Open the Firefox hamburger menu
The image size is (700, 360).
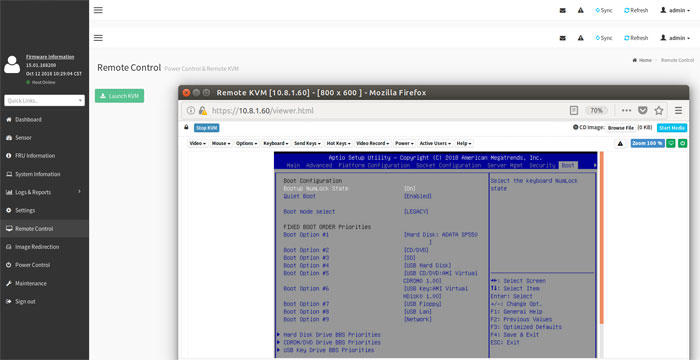pos(678,110)
